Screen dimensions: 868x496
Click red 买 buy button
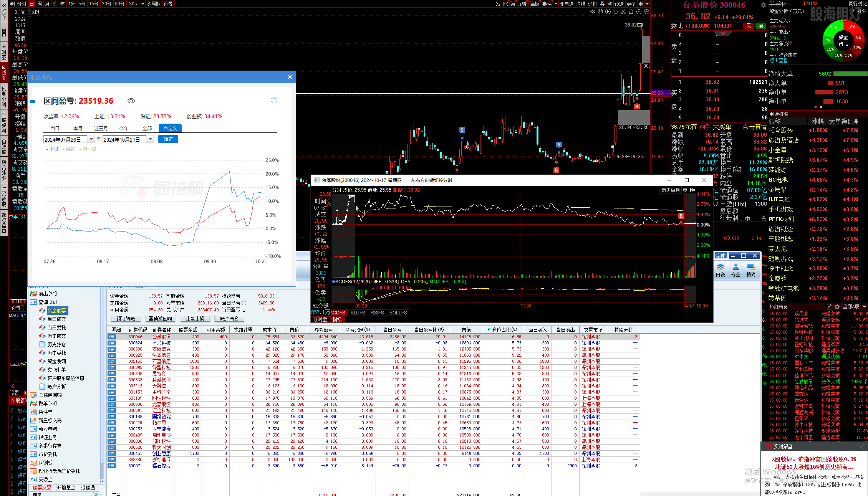748,26
